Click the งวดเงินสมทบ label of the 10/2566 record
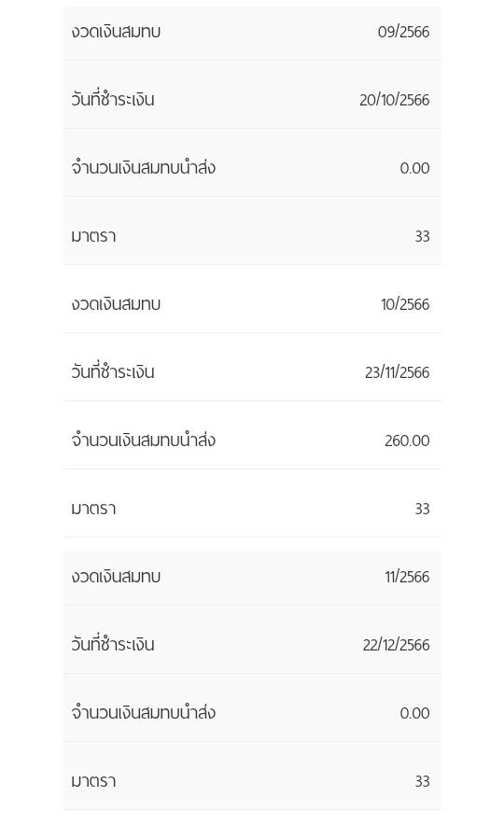The height and width of the screenshot is (825, 504). coord(116,304)
